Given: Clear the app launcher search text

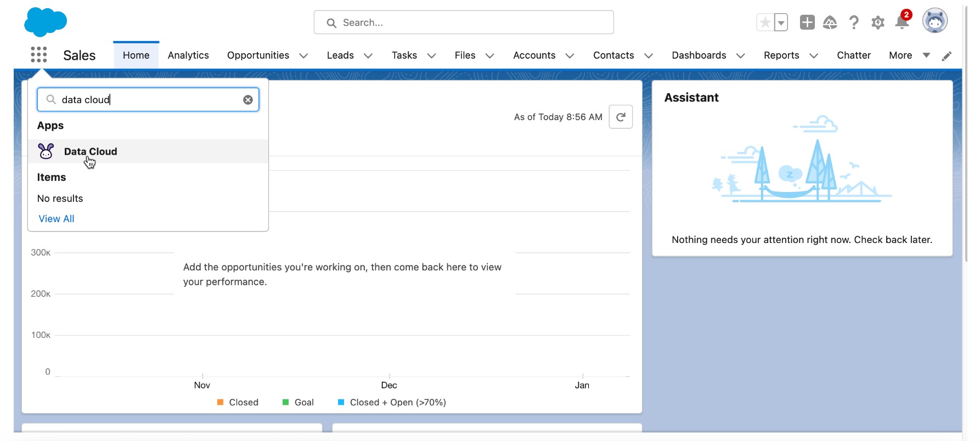Looking at the screenshot, I should click(248, 100).
